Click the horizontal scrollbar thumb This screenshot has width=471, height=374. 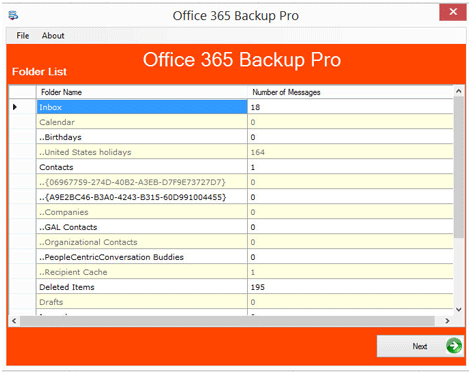pyautogui.click(x=227, y=321)
